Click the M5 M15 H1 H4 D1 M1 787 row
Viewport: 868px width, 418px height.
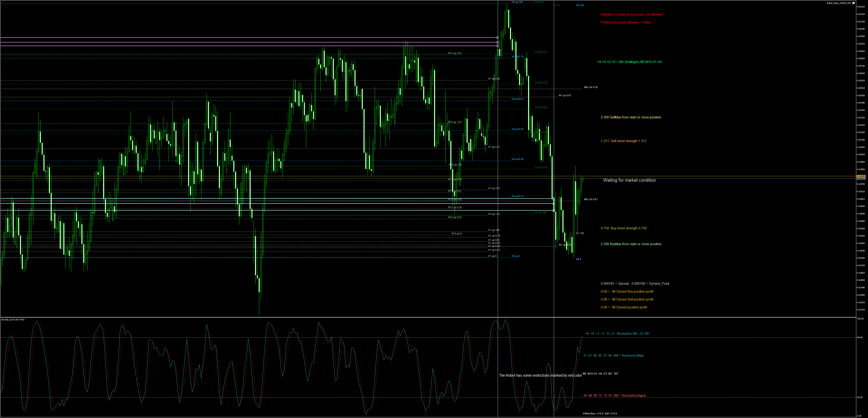pos(600,373)
